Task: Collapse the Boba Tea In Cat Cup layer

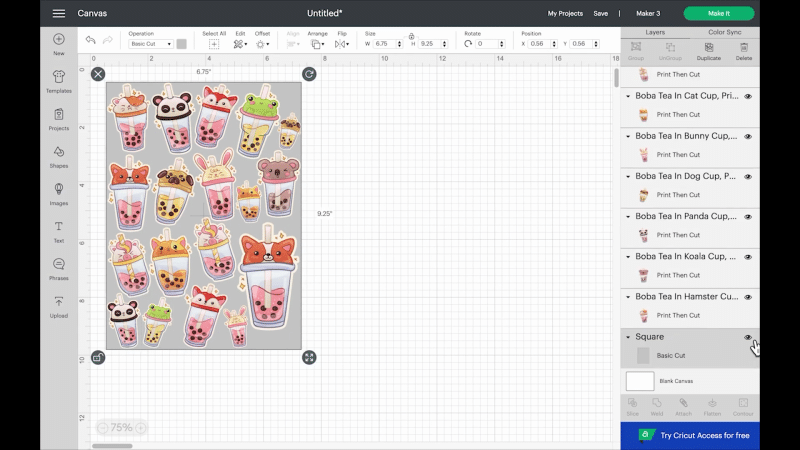Action: point(628,96)
